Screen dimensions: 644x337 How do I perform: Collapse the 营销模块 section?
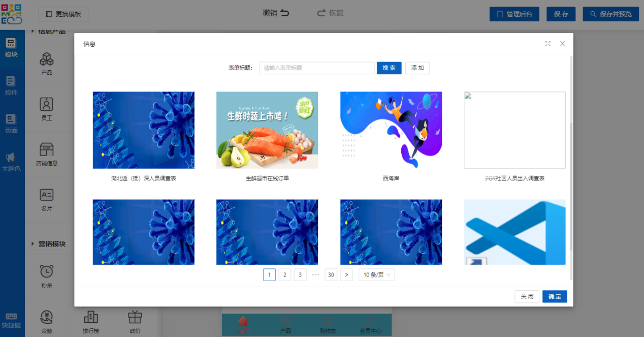click(x=33, y=244)
